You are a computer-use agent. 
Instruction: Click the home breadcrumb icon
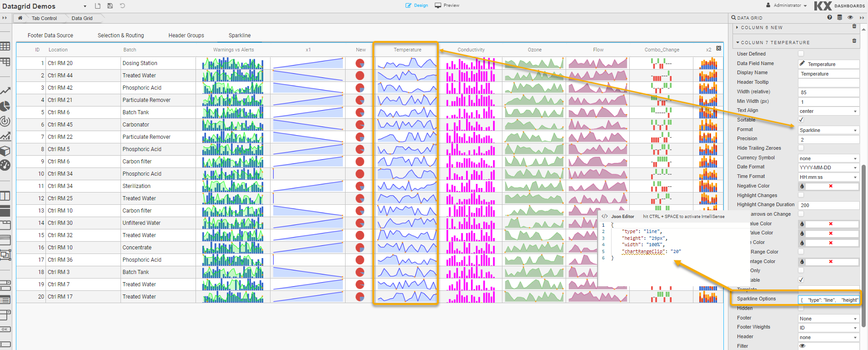coord(20,18)
